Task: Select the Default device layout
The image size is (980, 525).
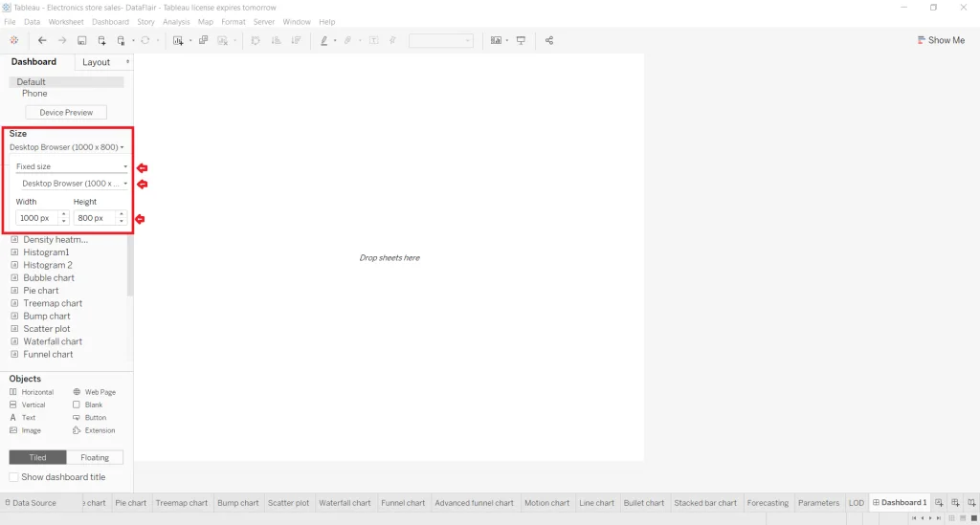Action: (x=66, y=82)
